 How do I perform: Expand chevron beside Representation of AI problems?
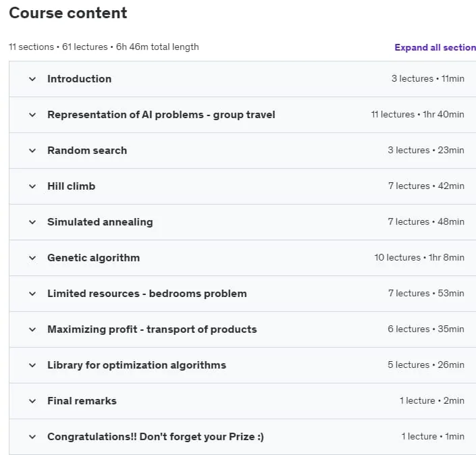[32, 115]
